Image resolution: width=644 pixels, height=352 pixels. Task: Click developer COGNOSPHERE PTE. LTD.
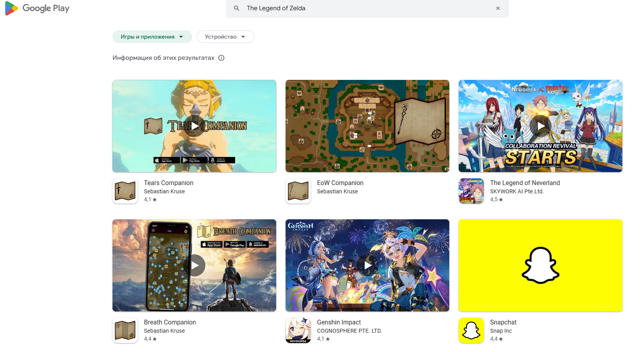point(349,331)
